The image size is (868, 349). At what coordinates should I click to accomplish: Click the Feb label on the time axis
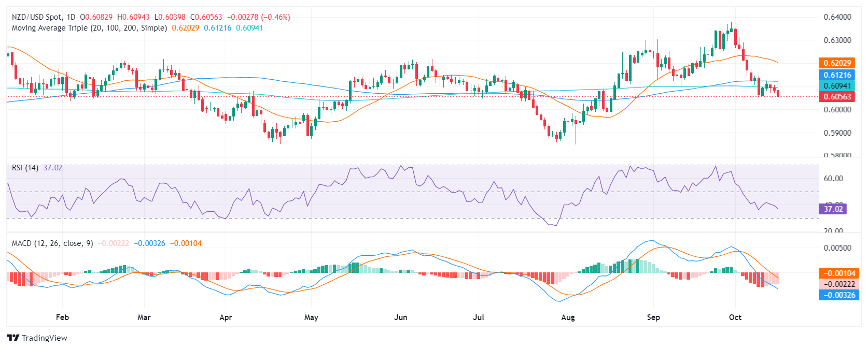tap(62, 317)
